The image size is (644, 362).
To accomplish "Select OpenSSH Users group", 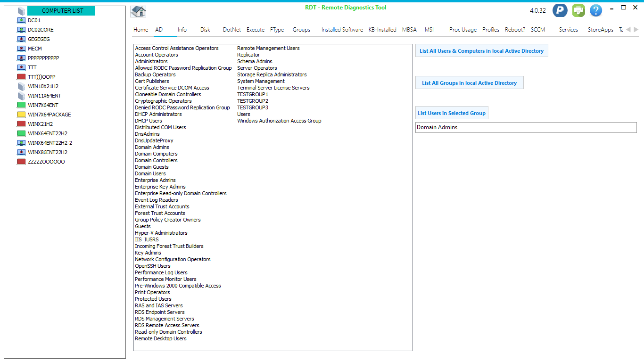I will pyautogui.click(x=153, y=266).
